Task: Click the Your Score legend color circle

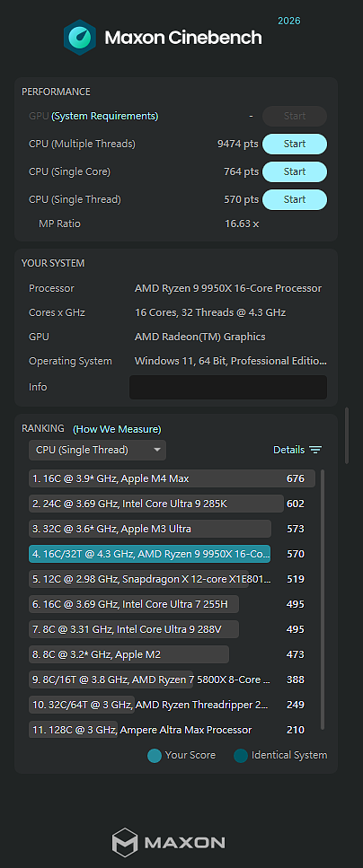Action: 155,755
